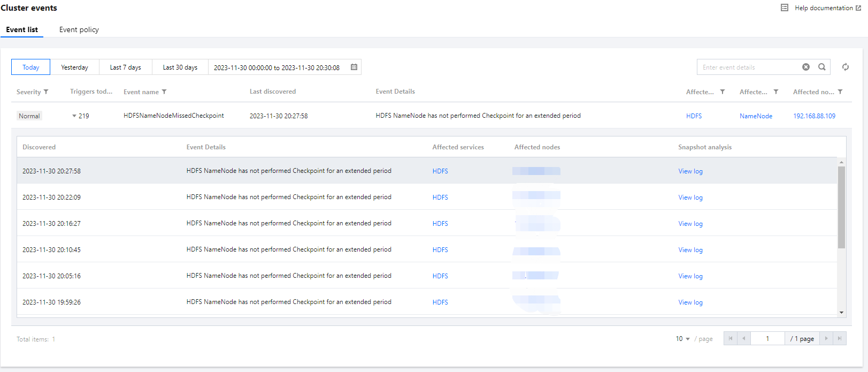Switch to the Event policy tab
This screenshot has width=868, height=372.
[x=79, y=29]
